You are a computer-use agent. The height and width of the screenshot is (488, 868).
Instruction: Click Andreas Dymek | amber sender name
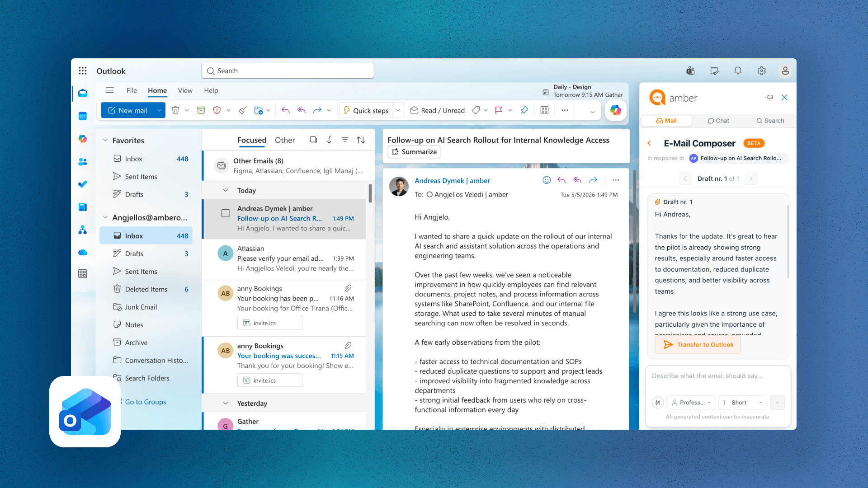[452, 181]
